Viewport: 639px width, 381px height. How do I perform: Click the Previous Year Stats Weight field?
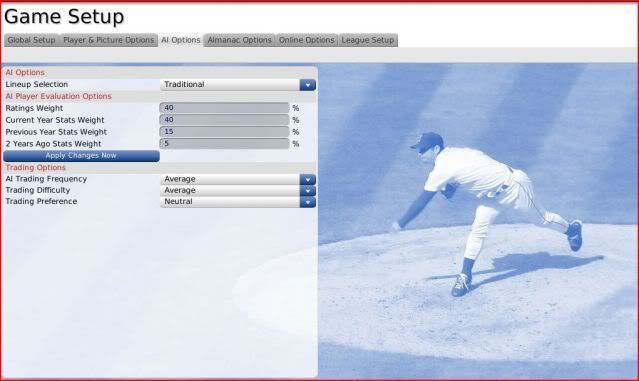click(x=224, y=132)
